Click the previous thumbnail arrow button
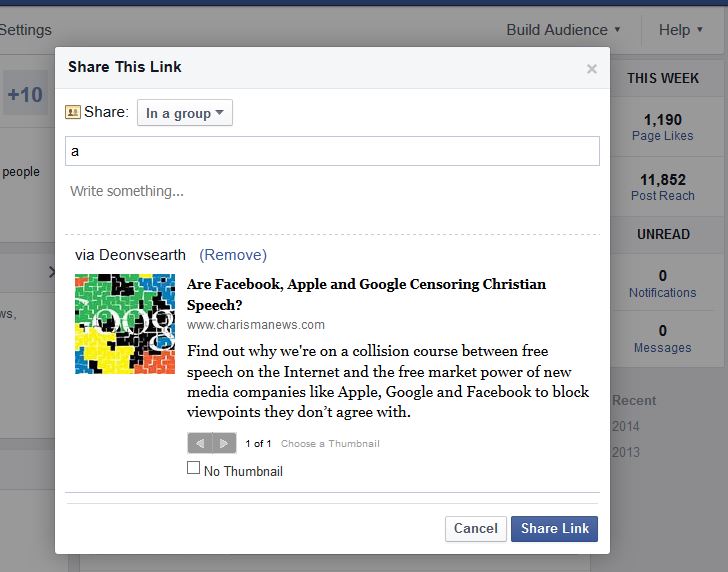Screen dimensions: 728x572 point(200,443)
